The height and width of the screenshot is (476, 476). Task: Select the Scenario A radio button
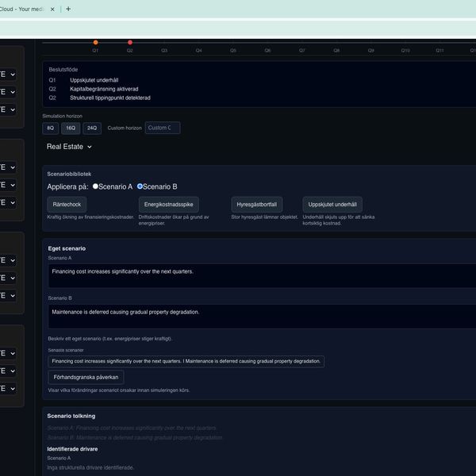click(x=96, y=186)
